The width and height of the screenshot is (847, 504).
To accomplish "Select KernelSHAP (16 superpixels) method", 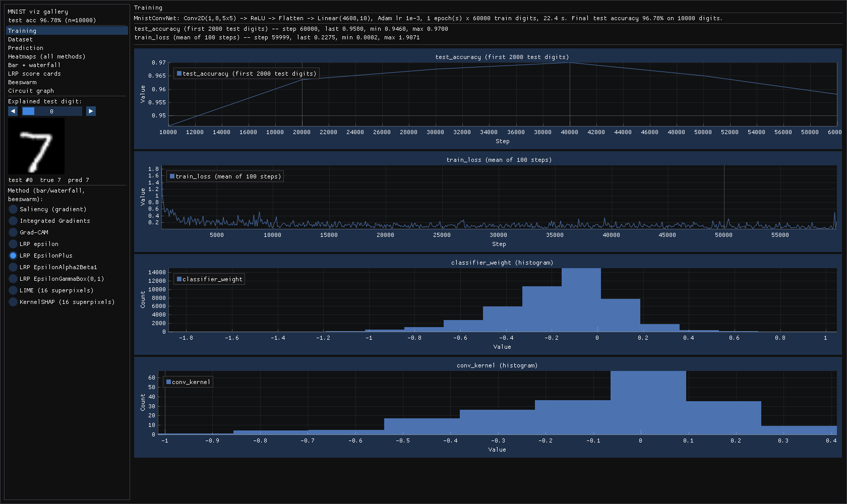I will click(62, 302).
